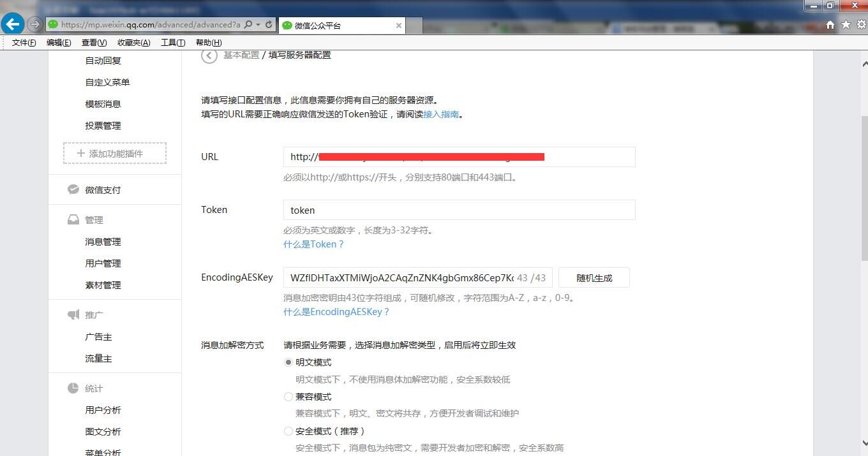Viewport: 868px width, 456px height.
Task: Open the browser tools gear icon
Action: [861, 25]
